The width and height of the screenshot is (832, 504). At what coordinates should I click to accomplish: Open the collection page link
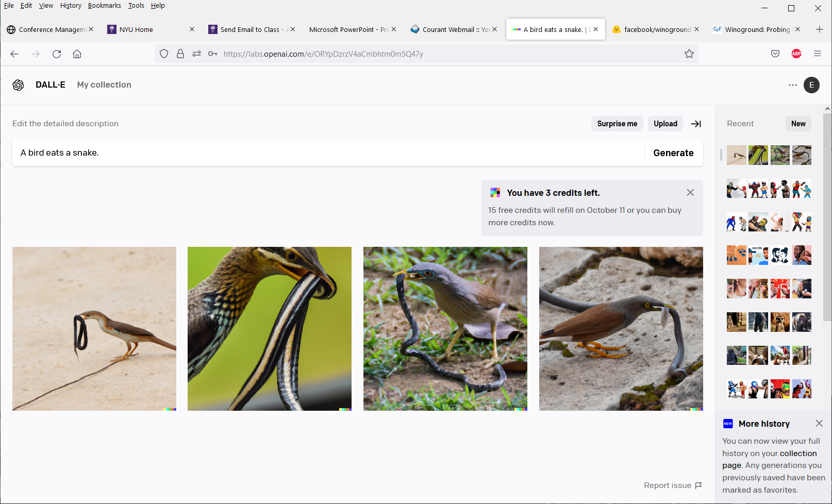coord(798,453)
